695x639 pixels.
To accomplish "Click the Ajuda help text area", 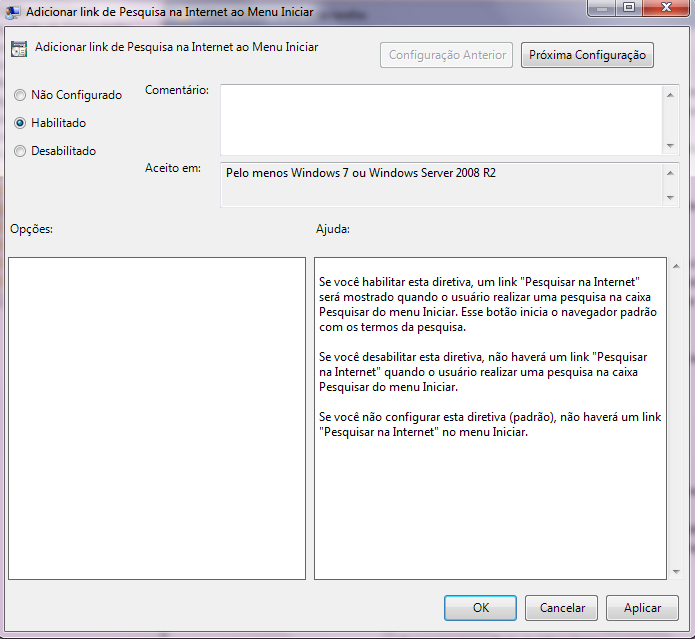I will point(490,418).
